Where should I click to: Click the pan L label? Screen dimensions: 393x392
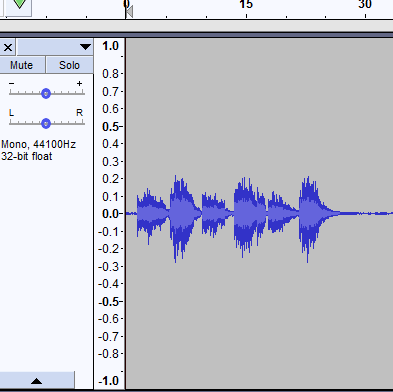point(11,113)
